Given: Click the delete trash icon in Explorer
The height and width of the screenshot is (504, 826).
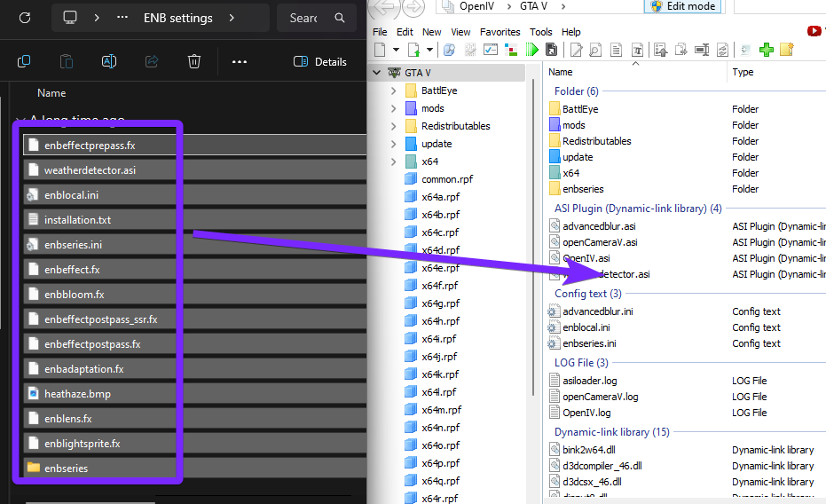Looking at the screenshot, I should click(193, 61).
